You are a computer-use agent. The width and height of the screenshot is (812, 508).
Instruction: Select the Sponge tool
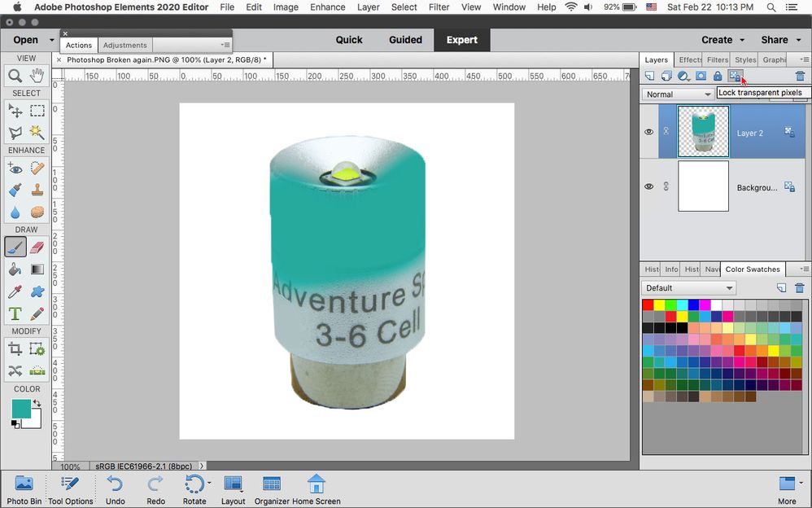point(37,212)
